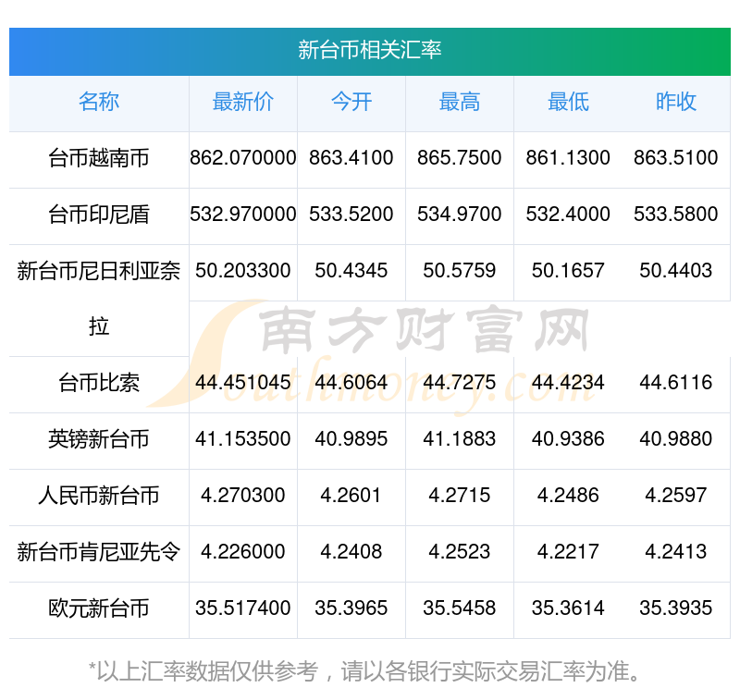
Task: Select the 最高 column header
Action: pos(459,102)
